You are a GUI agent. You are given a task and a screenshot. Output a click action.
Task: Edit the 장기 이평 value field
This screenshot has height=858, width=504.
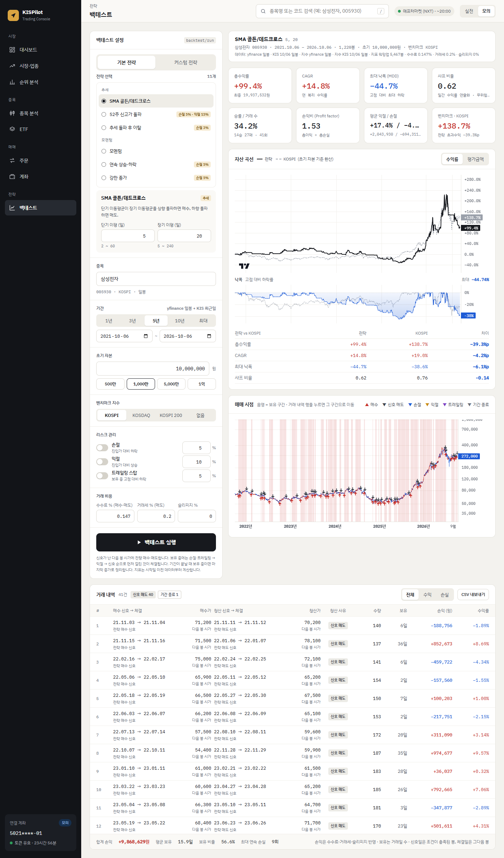click(184, 236)
